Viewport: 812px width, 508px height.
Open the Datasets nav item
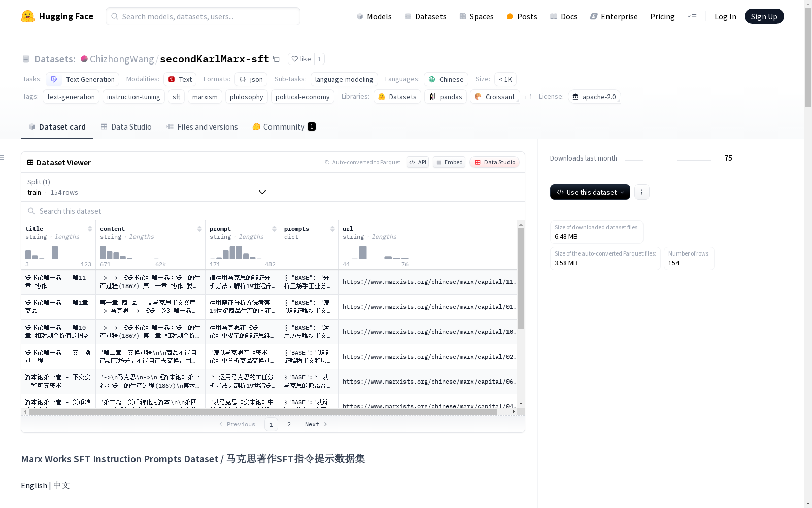(x=425, y=16)
